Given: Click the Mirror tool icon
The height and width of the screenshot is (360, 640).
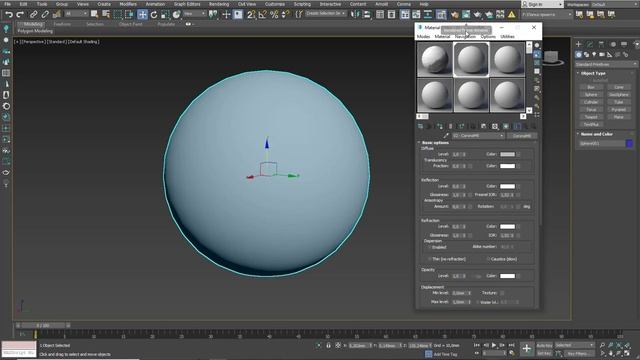Looking at the screenshot, I should coord(355,15).
